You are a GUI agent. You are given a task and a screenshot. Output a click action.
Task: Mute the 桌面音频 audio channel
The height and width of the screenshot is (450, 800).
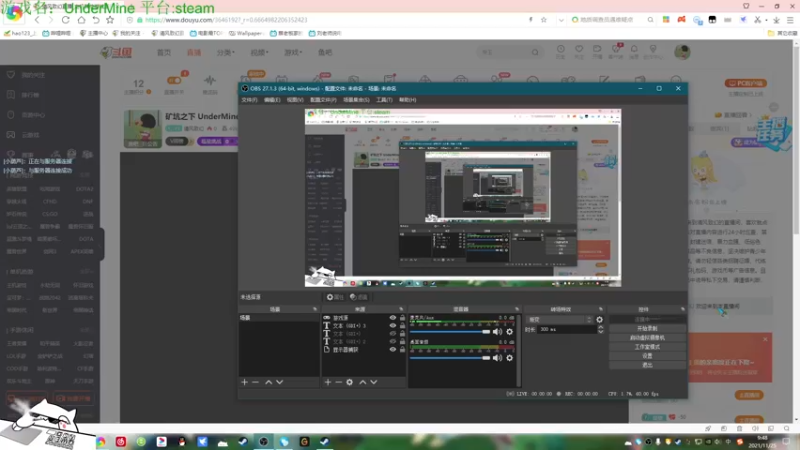497,358
